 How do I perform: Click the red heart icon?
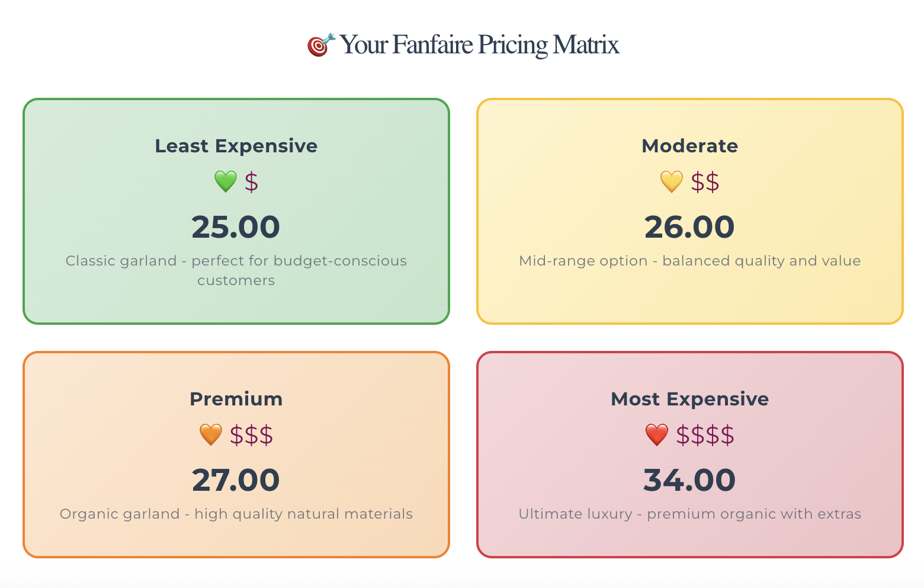click(656, 434)
